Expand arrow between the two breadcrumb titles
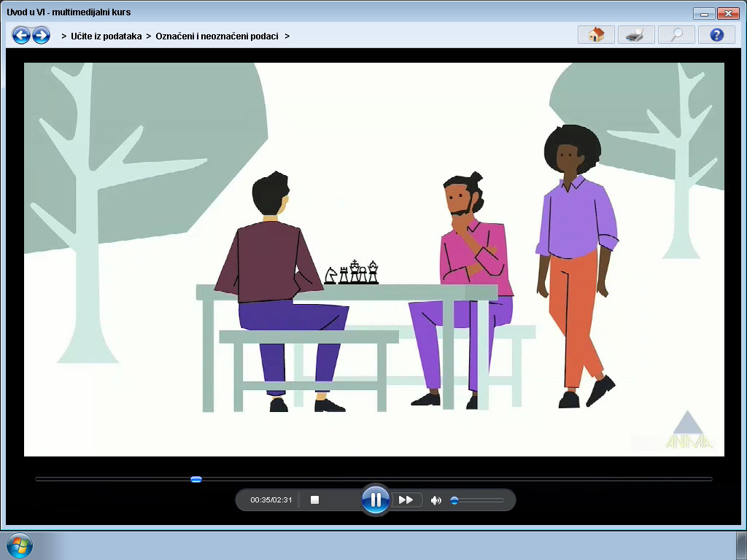This screenshot has height=560, width=747. [149, 36]
